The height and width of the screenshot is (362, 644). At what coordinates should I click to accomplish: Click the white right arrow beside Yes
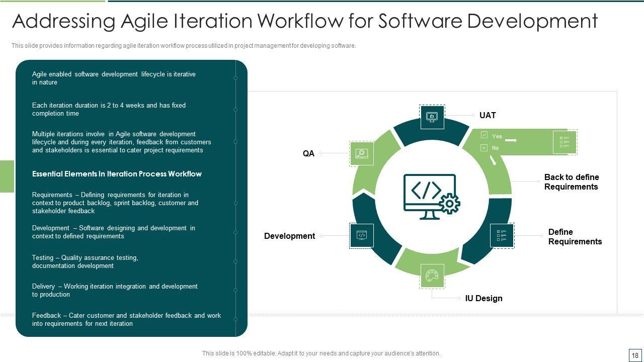tap(511, 140)
